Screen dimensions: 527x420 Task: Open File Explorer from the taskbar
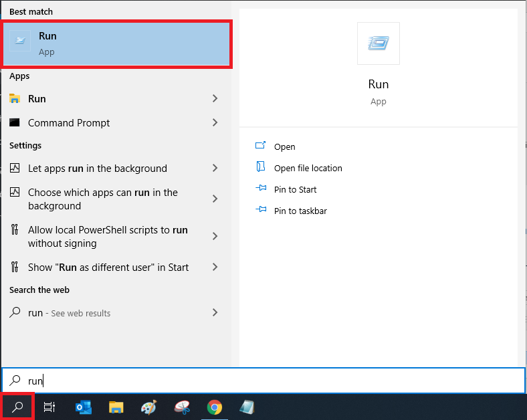tap(116, 407)
